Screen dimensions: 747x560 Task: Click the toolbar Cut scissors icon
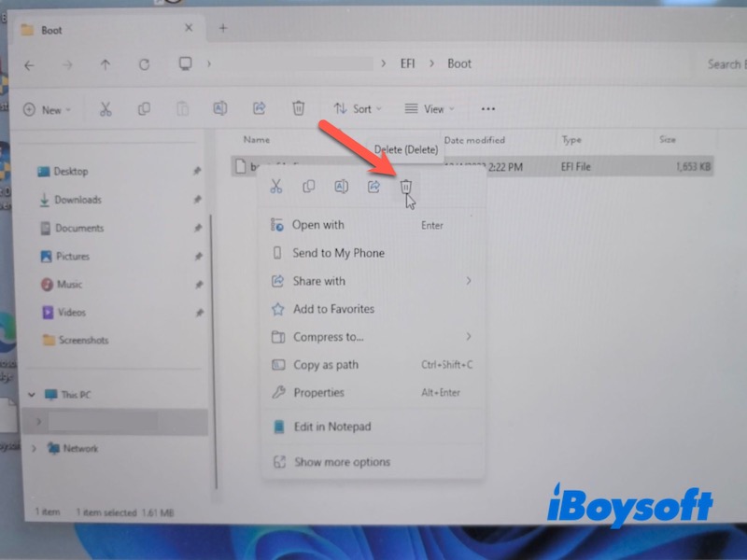(x=106, y=109)
